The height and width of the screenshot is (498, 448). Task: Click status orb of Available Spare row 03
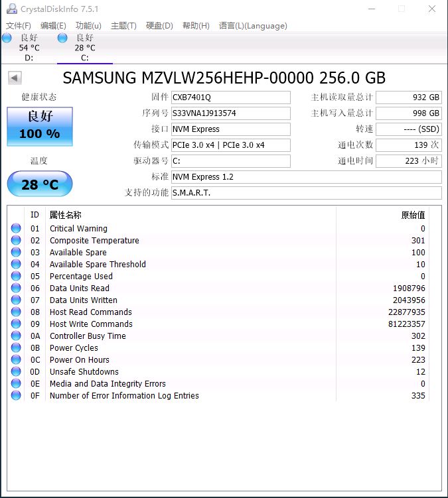pyautogui.click(x=16, y=252)
